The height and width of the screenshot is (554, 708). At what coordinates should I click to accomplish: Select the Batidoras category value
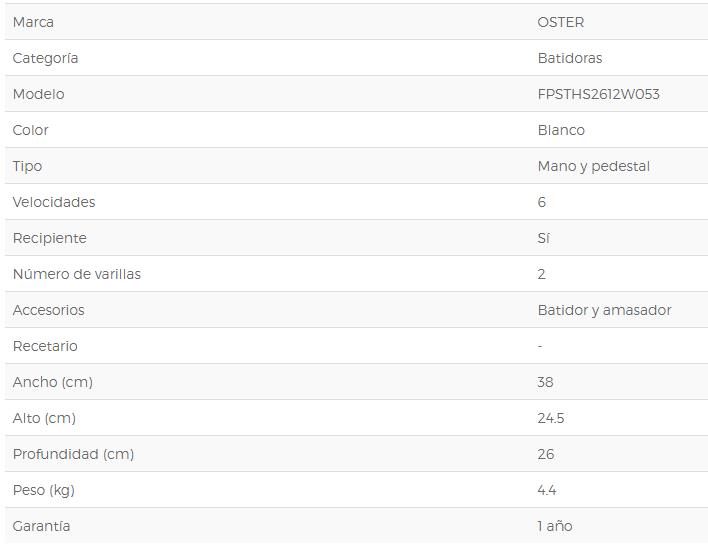pyautogui.click(x=570, y=58)
